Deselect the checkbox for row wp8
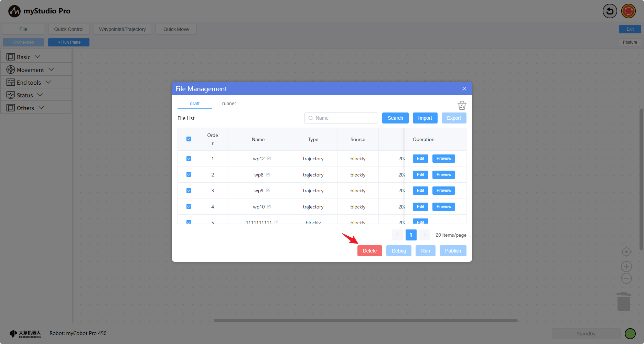644x344 pixels. 189,175
